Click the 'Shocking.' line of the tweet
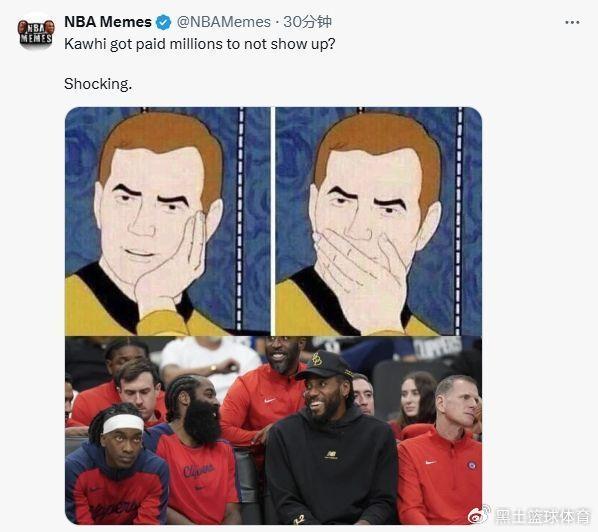 pyautogui.click(x=98, y=84)
